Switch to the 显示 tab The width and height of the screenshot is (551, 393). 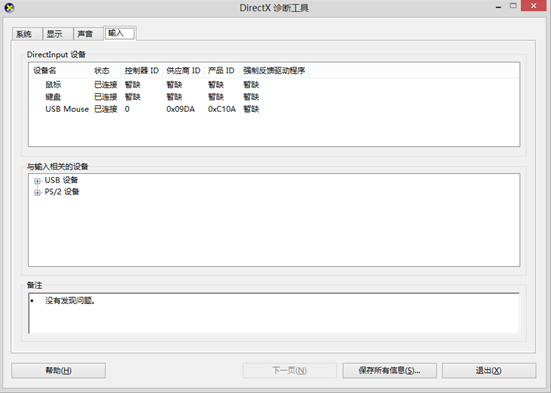pyautogui.click(x=58, y=34)
